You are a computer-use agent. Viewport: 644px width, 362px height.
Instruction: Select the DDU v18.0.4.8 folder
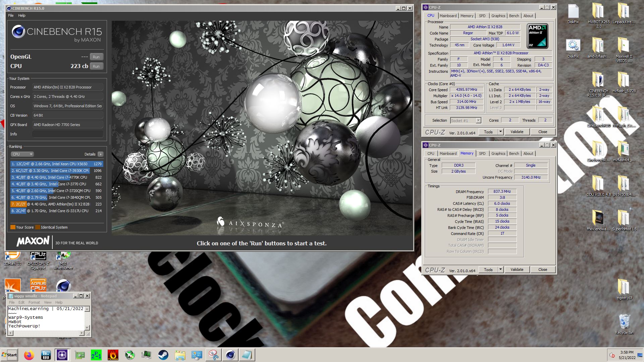598,186
